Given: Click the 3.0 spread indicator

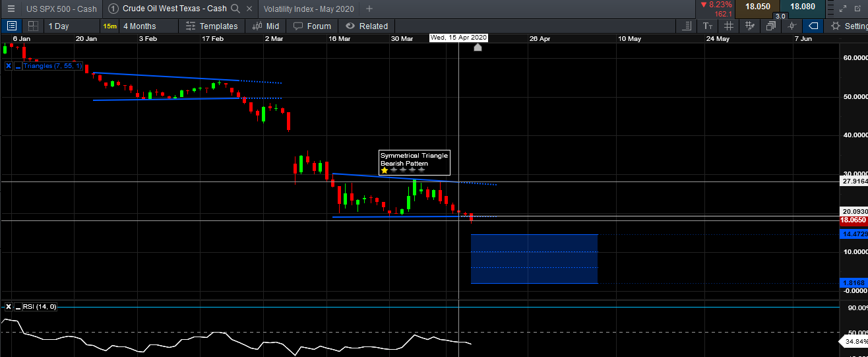Looking at the screenshot, I should tap(780, 16).
